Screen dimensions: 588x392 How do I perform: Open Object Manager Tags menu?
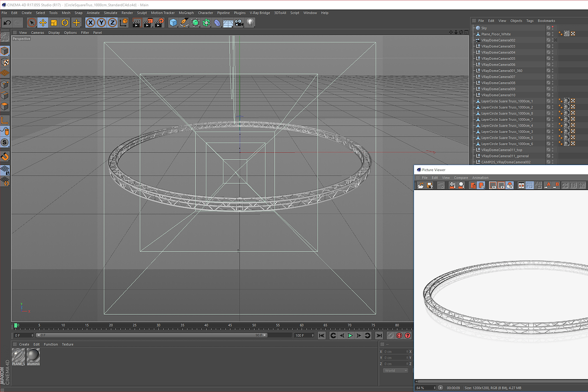[x=530, y=21]
